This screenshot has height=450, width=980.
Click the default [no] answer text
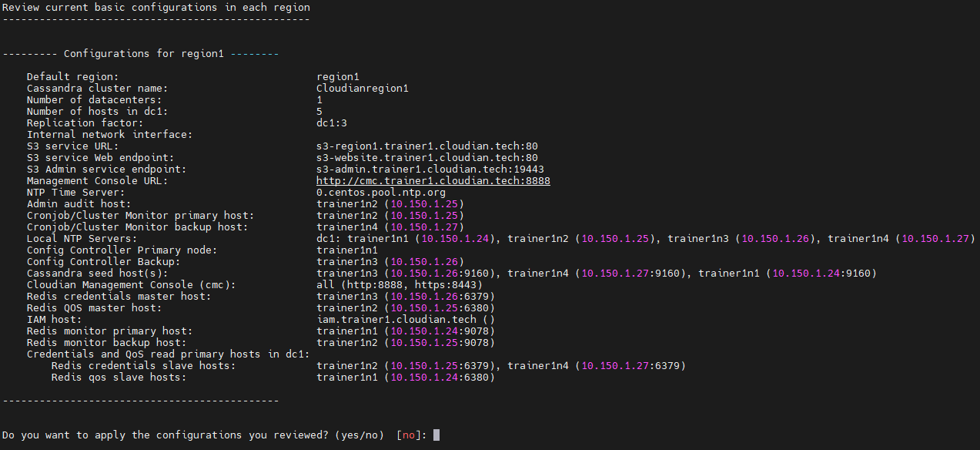(409, 435)
